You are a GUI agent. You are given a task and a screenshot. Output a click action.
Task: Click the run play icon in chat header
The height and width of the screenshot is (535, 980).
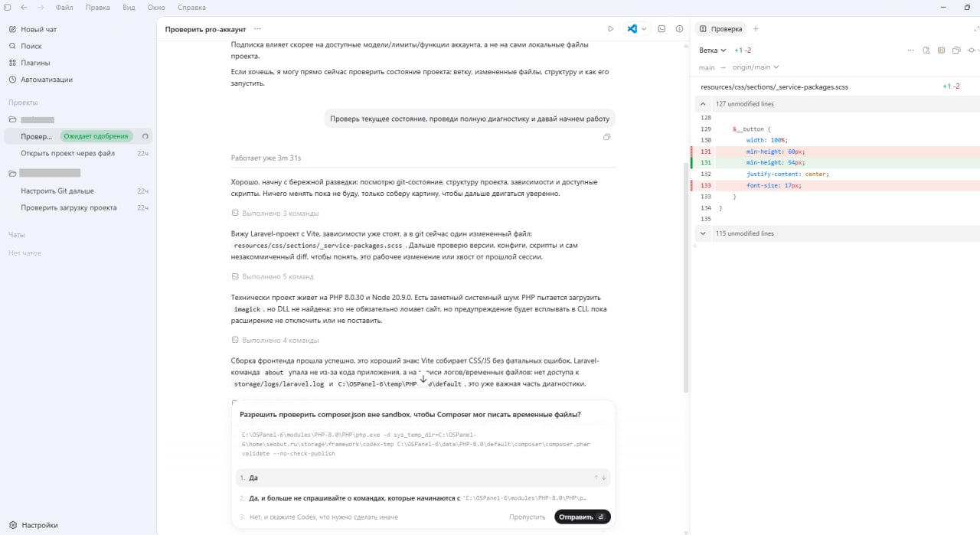610,29
